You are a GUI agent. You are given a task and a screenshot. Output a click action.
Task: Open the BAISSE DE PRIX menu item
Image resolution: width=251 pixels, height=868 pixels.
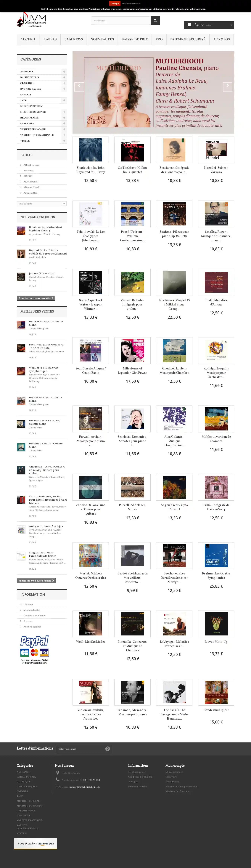135,39
